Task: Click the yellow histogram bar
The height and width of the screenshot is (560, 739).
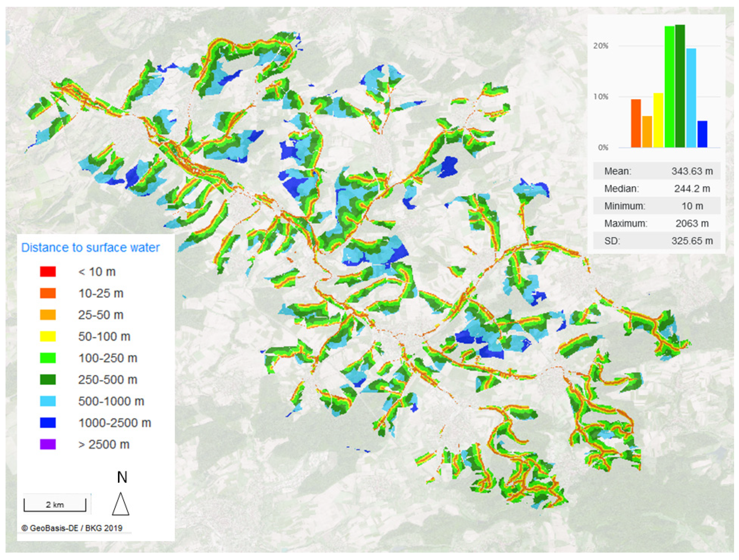Action: click(658, 120)
